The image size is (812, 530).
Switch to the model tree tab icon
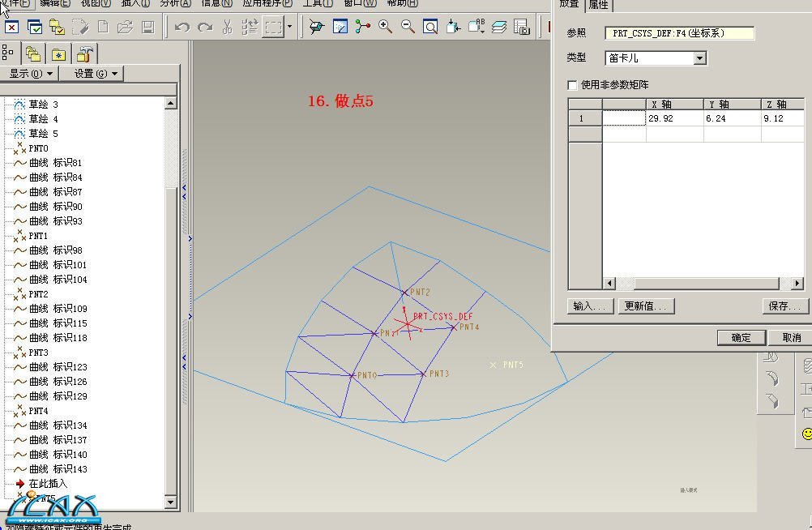8,53
